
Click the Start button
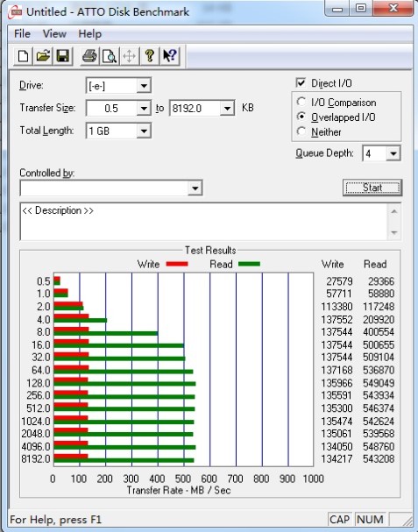[372, 188]
